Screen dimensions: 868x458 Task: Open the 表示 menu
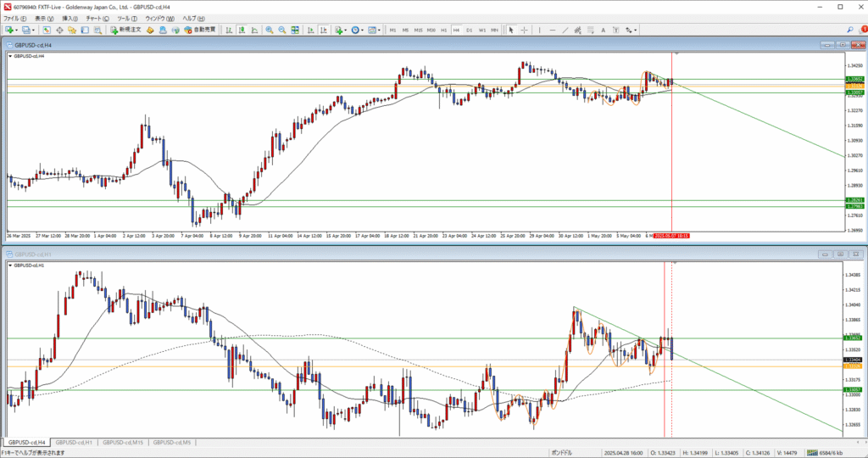[x=44, y=19]
